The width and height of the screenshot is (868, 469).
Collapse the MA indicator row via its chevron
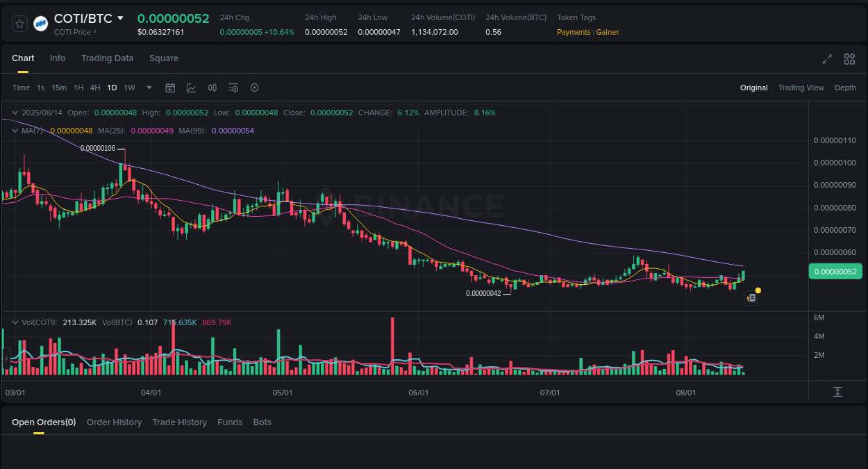tap(14, 131)
